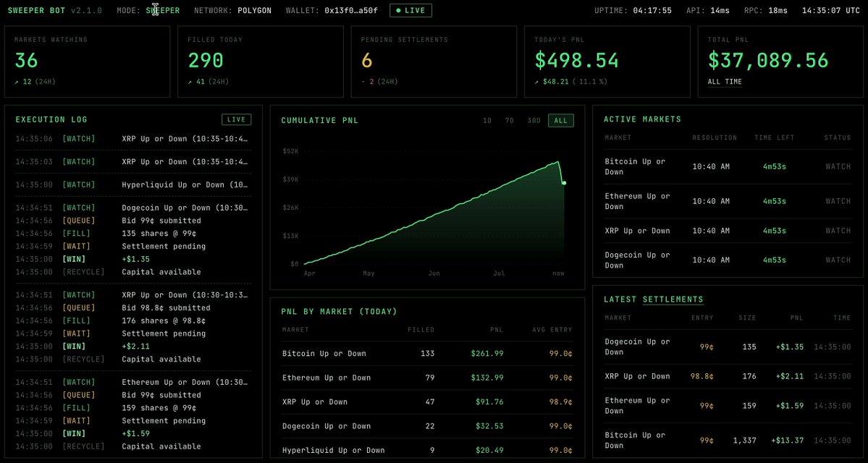Click the XRP average entry 98.9¢

tap(561, 402)
